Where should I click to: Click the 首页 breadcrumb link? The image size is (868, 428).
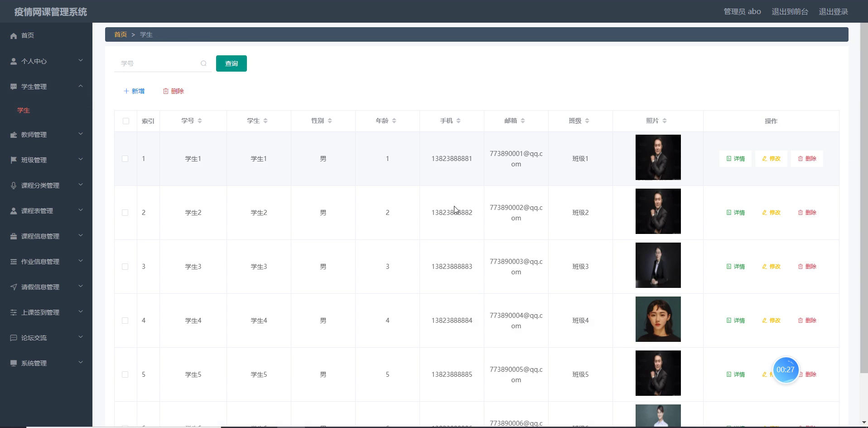pyautogui.click(x=121, y=34)
